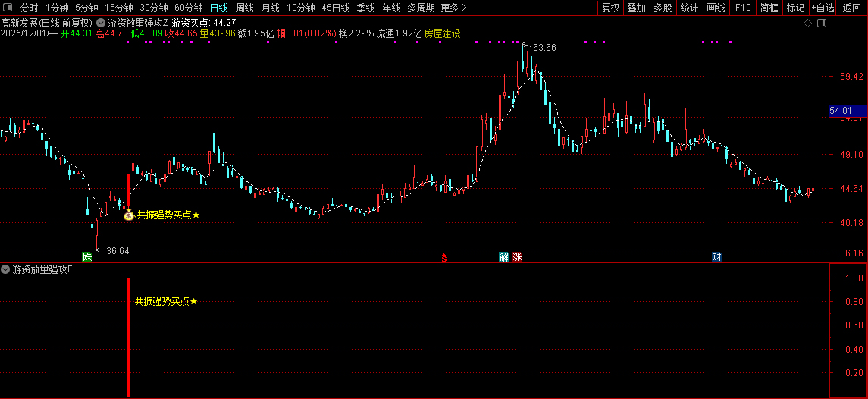The width and height of the screenshot is (868, 399).
Task: Click the blue 财 event marker
Action: click(716, 256)
